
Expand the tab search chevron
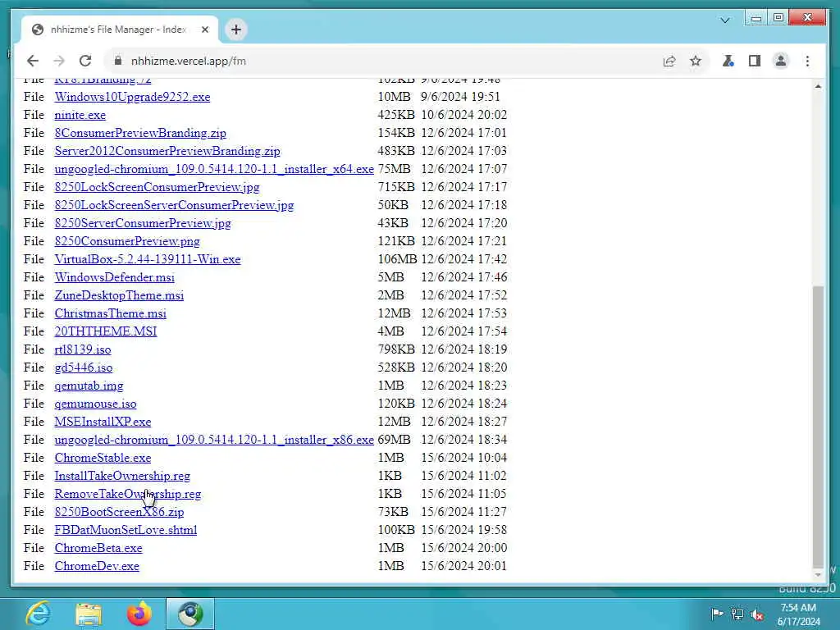point(725,21)
